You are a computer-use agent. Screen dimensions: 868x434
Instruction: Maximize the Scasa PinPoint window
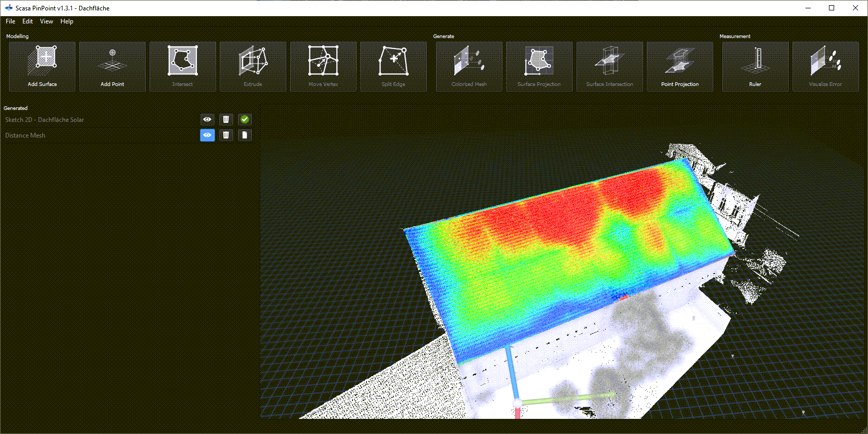[832, 8]
